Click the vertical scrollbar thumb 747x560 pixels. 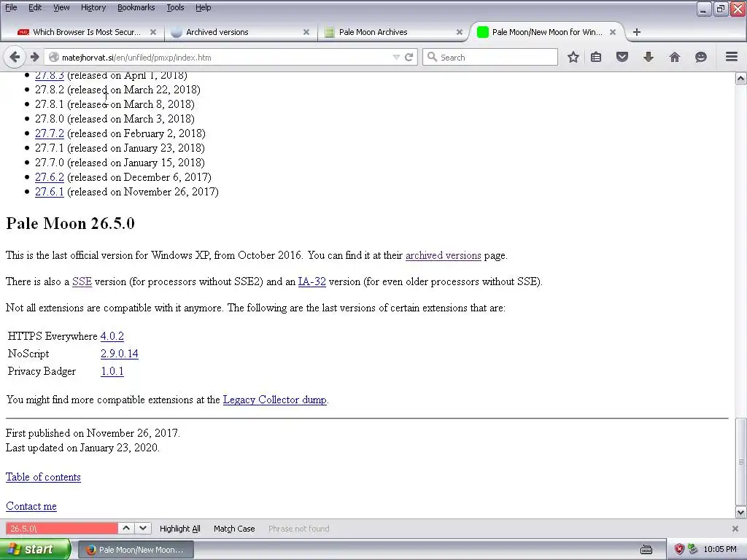pos(741,461)
